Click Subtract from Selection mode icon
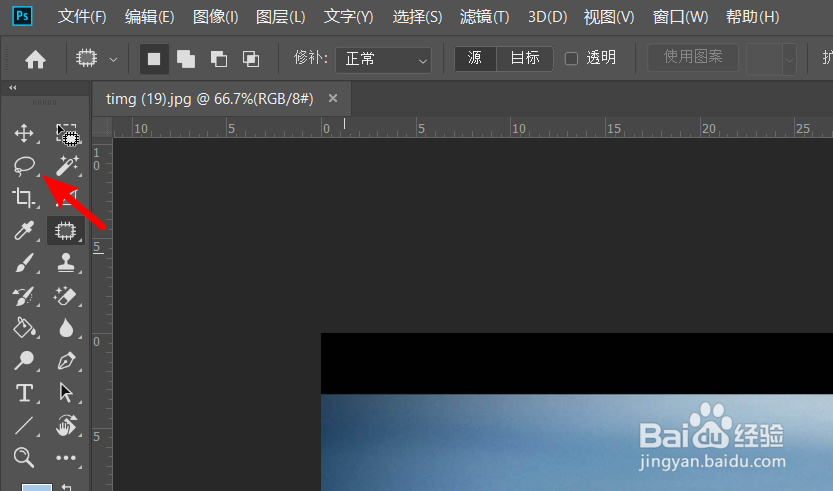The height and width of the screenshot is (491, 833). (218, 58)
